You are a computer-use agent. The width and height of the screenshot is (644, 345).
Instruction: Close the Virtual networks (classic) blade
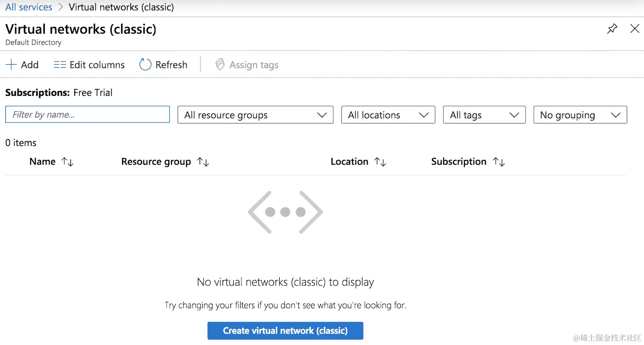click(x=635, y=29)
